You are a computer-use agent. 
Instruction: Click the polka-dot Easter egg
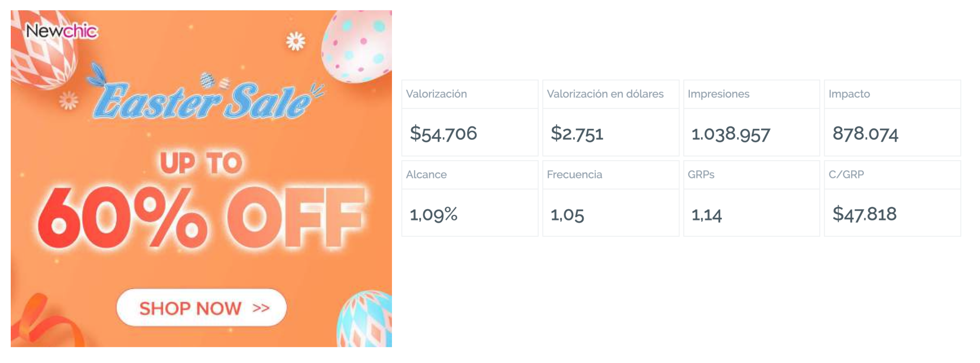(357, 46)
